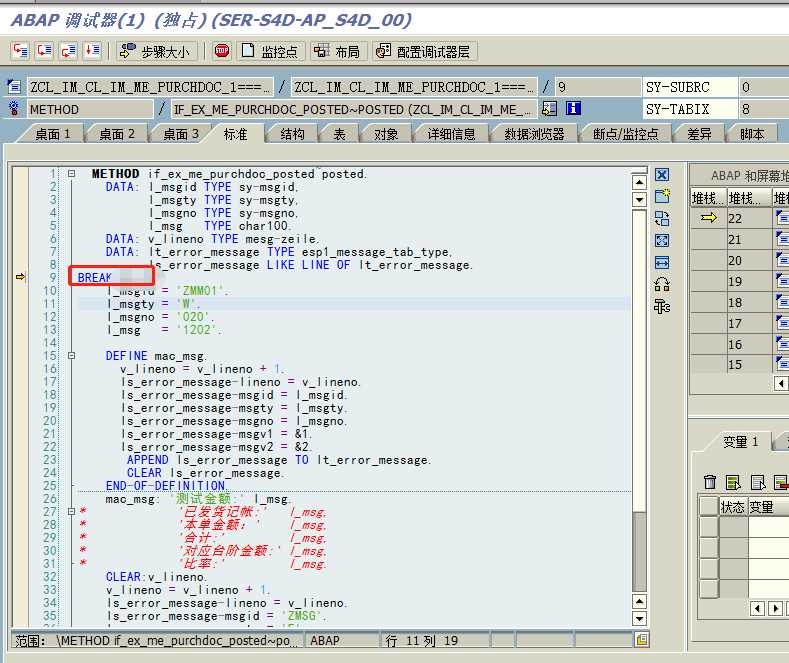Click 配置调试器层 configure debugger layer

(424, 51)
